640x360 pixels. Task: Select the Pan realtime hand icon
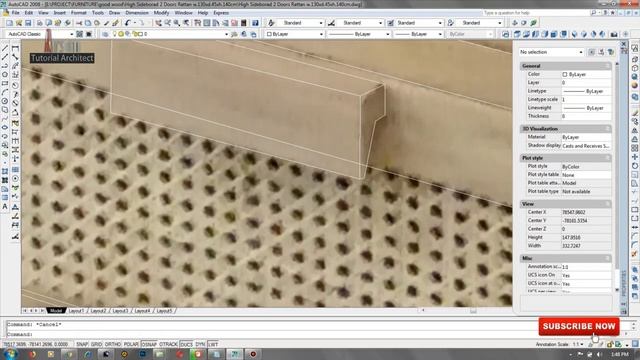click(158, 23)
